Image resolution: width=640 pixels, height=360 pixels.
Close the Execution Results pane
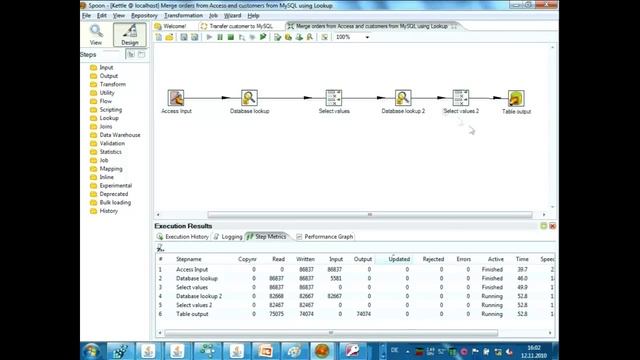(x=553, y=226)
